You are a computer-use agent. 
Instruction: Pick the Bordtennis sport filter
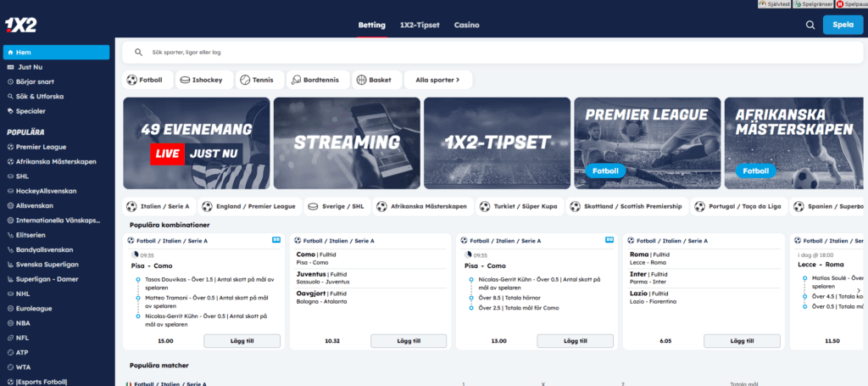(x=316, y=80)
